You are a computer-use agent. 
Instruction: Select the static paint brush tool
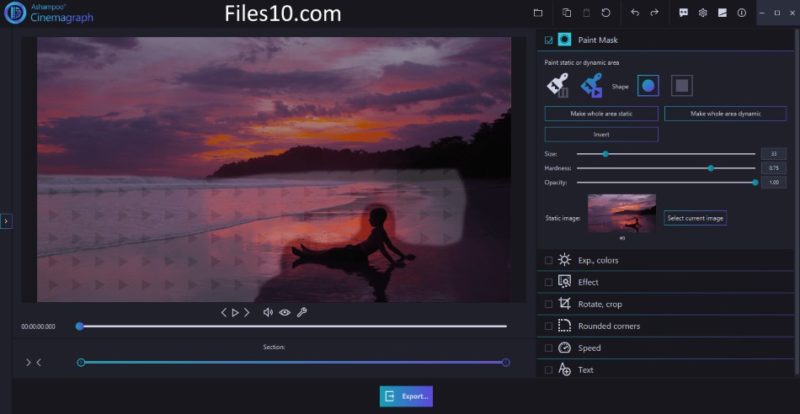(x=558, y=85)
